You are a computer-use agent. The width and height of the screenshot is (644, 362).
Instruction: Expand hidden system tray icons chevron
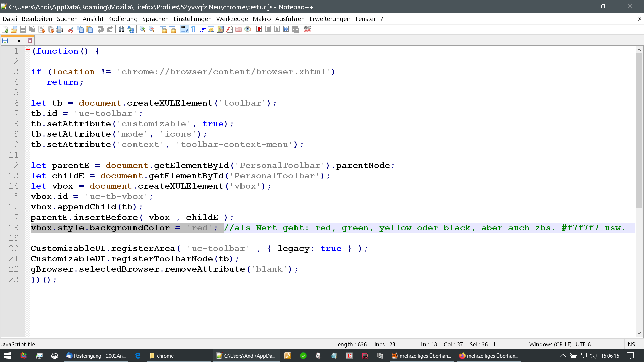coord(563,356)
